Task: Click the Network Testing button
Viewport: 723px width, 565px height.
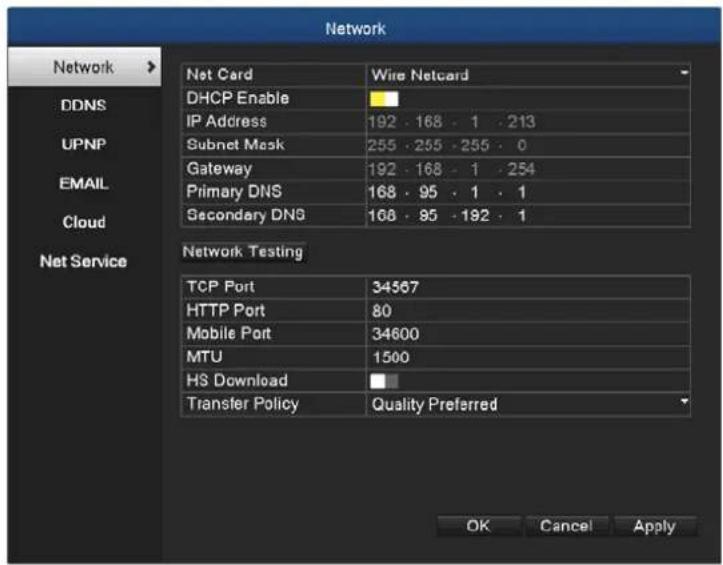Action: pos(243,252)
